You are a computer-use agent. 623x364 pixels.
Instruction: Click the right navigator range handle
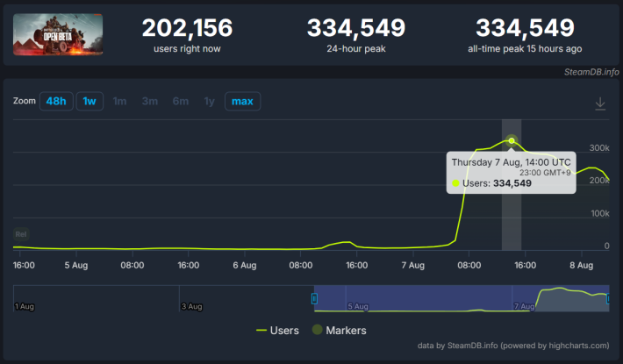tap(608, 299)
